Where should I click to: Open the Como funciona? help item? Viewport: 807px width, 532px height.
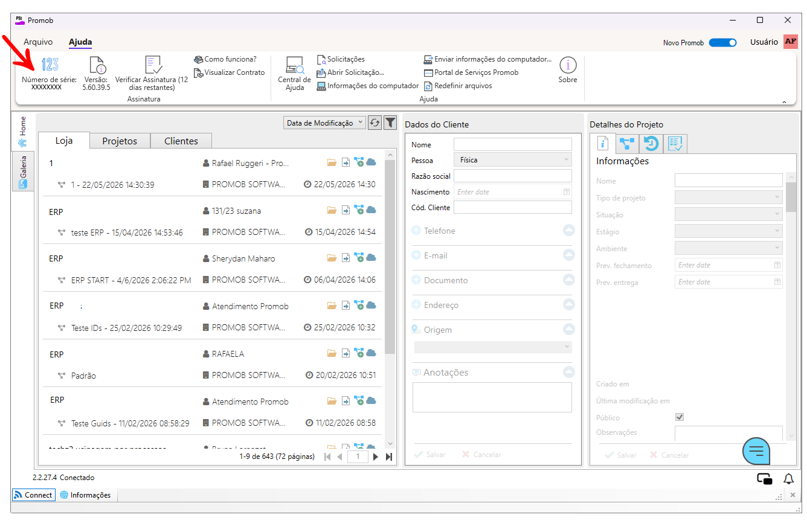click(225, 59)
